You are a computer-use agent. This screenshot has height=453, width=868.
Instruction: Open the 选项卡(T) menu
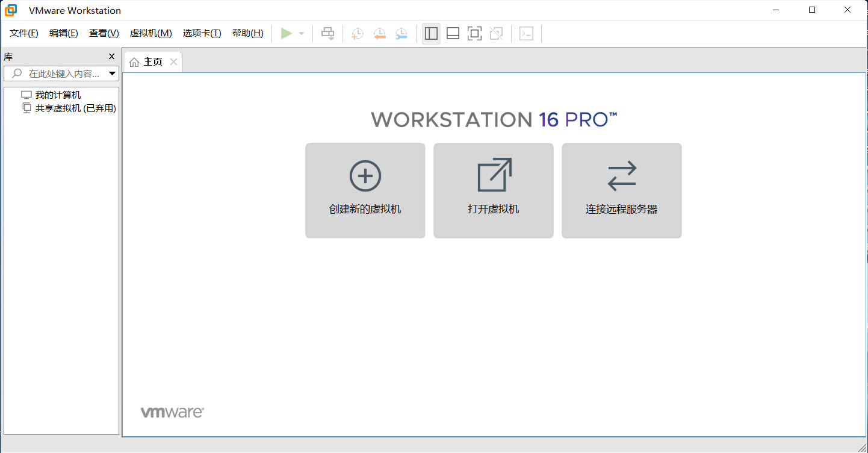pyautogui.click(x=202, y=33)
